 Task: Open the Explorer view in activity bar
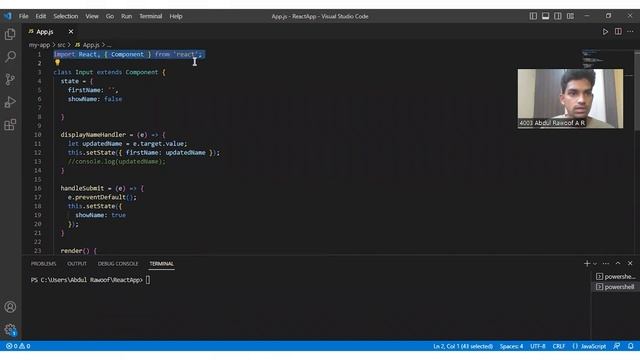10,34
